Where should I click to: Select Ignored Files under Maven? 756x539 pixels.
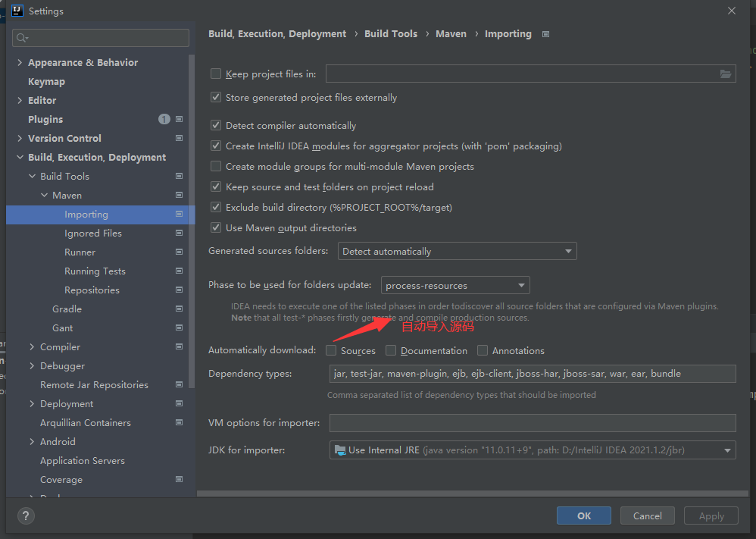[x=93, y=233]
